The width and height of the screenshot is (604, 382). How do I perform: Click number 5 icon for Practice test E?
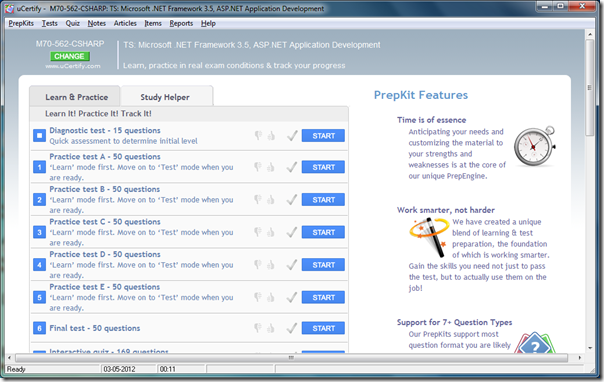coord(39,297)
